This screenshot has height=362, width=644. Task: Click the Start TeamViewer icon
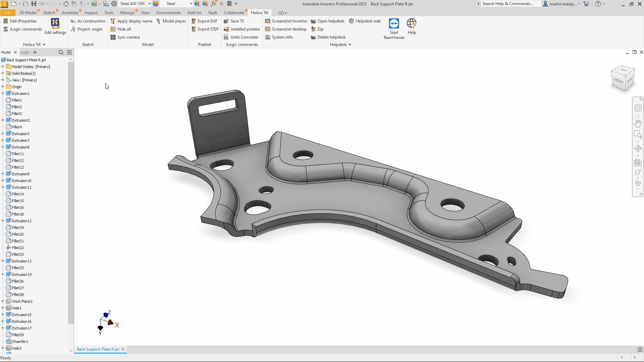[x=394, y=24]
